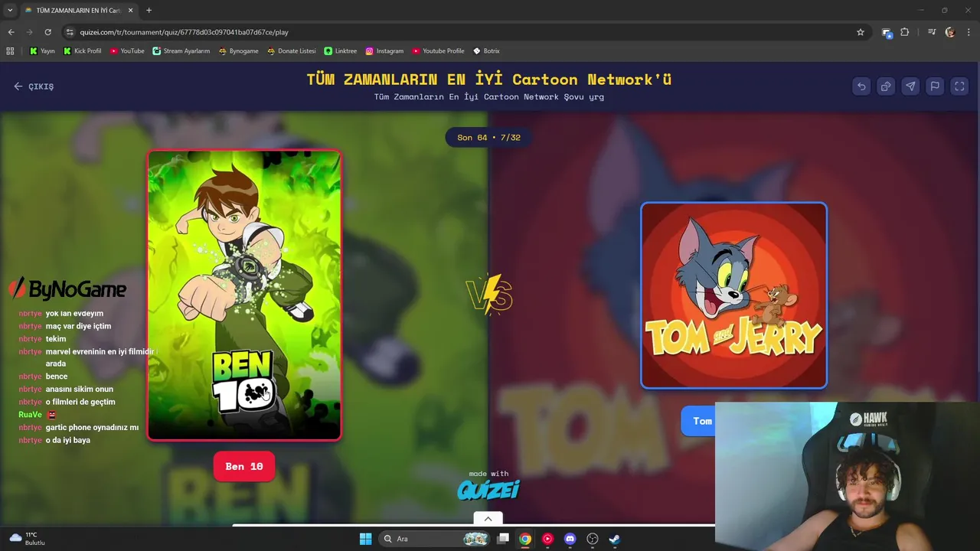Open Task View on the taskbar

coord(503,539)
